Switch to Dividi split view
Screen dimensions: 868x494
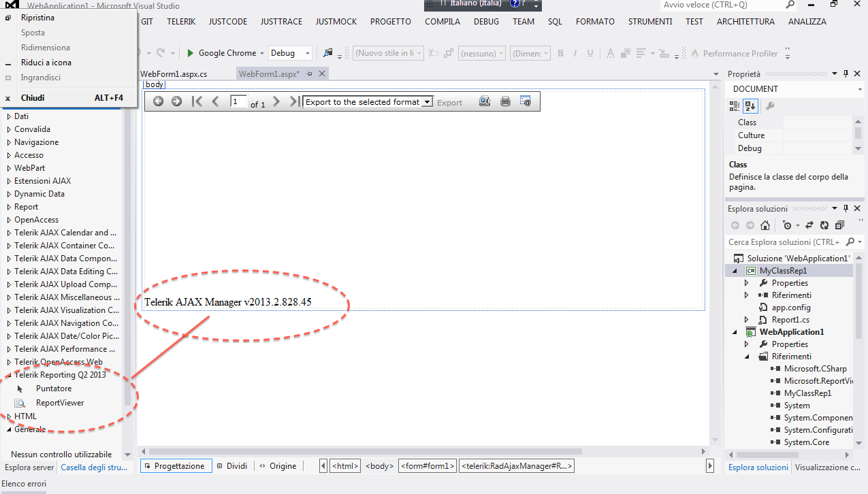(231, 466)
